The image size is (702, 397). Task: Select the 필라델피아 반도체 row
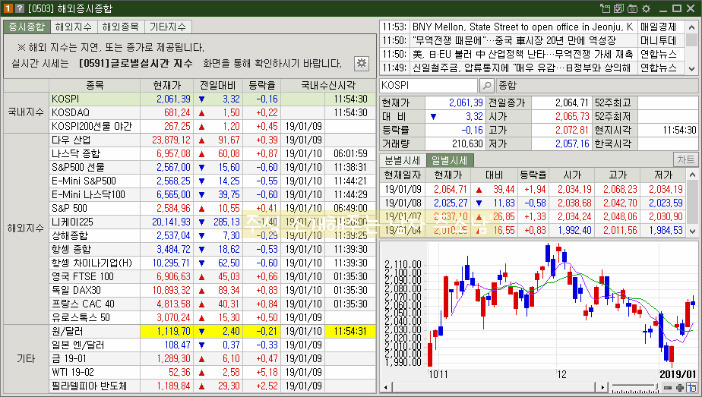coord(212,386)
